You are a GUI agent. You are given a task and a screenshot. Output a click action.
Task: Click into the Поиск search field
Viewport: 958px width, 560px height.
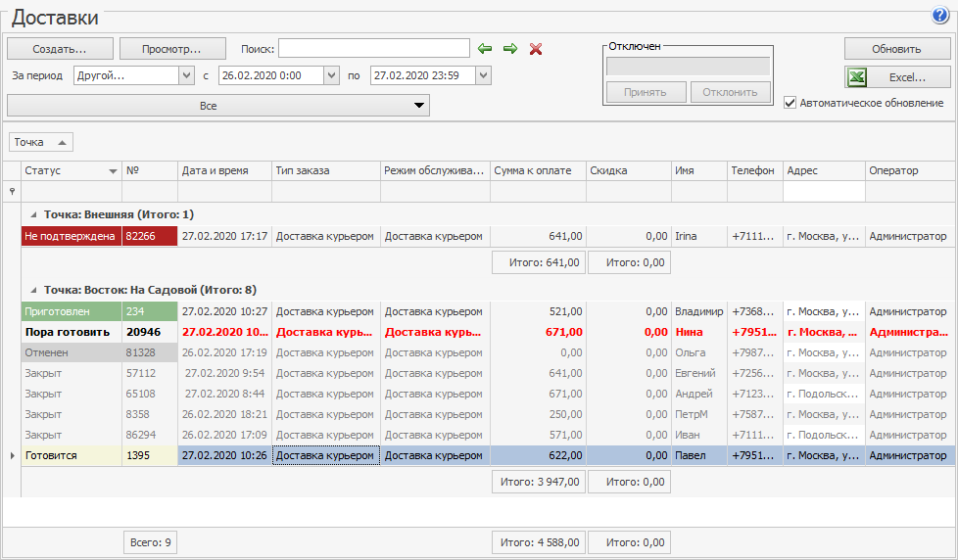374,49
